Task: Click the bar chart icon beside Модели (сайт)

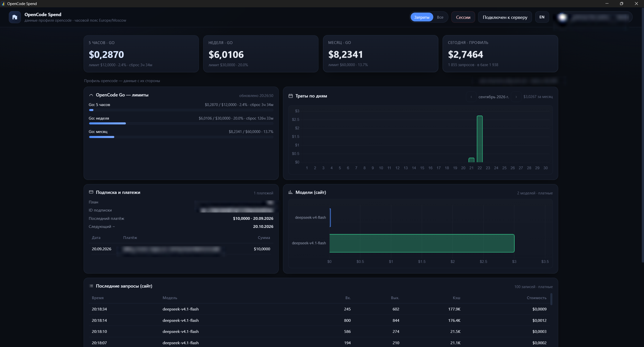Action: (291, 192)
